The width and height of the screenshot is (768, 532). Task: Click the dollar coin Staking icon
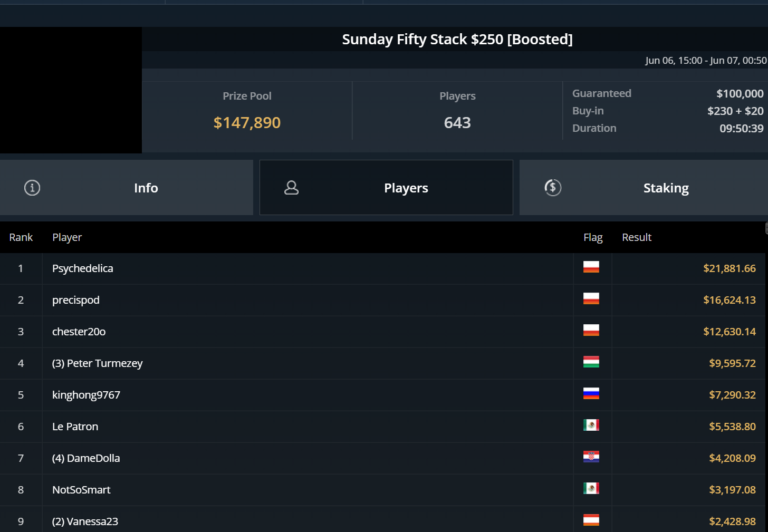[x=553, y=188]
